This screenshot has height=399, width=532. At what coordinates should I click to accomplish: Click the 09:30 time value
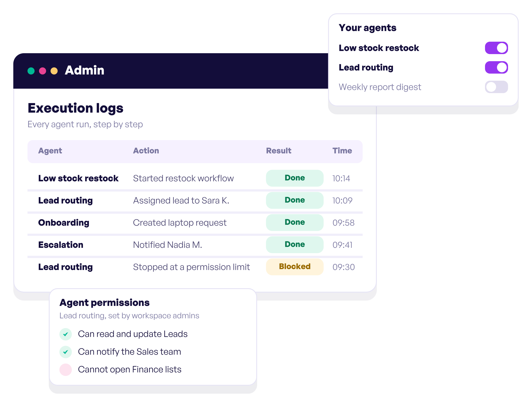pyautogui.click(x=343, y=267)
